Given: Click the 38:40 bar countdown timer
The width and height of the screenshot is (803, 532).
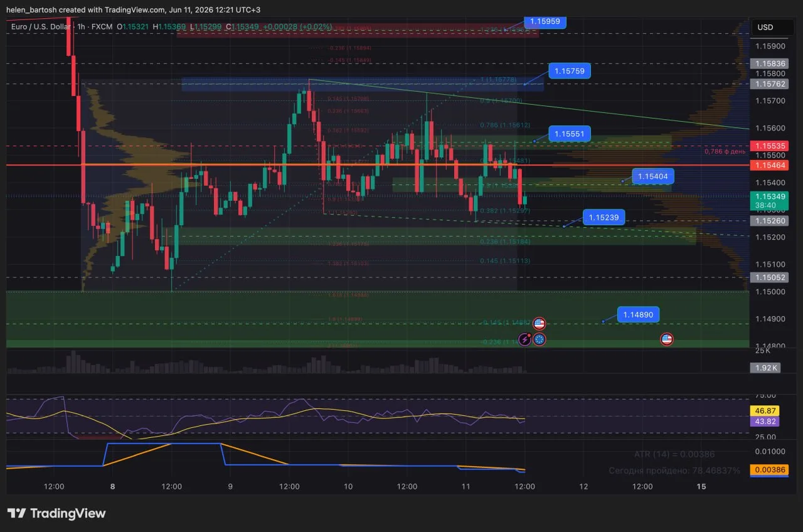Looking at the screenshot, I should tap(766, 206).
